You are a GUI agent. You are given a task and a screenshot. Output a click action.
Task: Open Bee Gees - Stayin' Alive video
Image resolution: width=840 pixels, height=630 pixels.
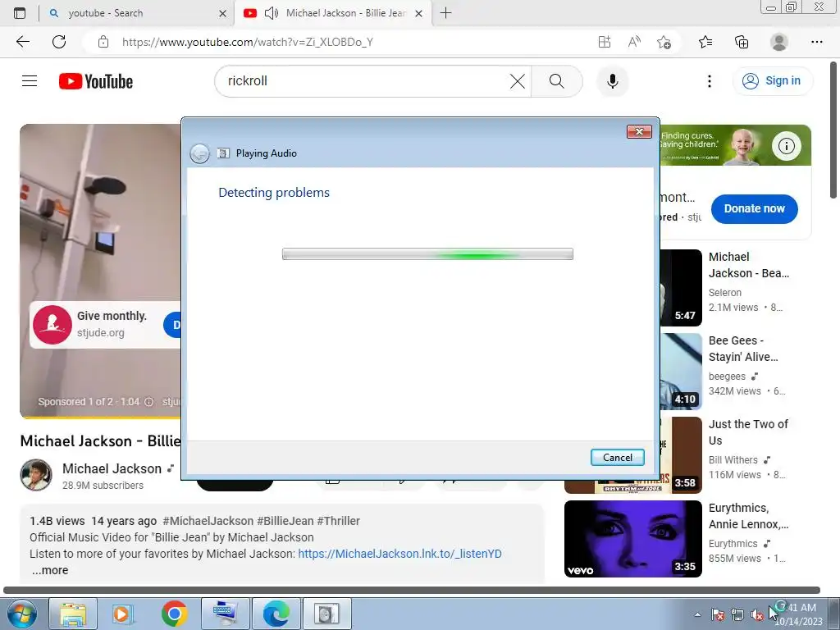(x=743, y=349)
